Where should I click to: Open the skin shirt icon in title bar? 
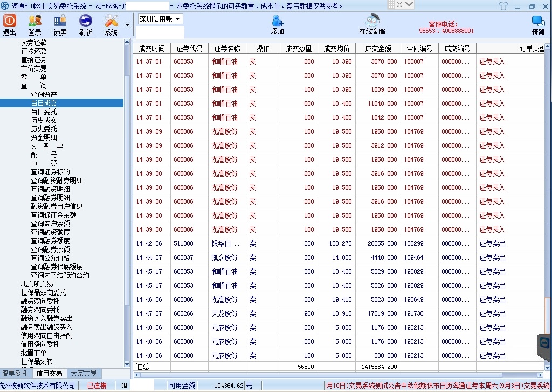[x=503, y=6]
